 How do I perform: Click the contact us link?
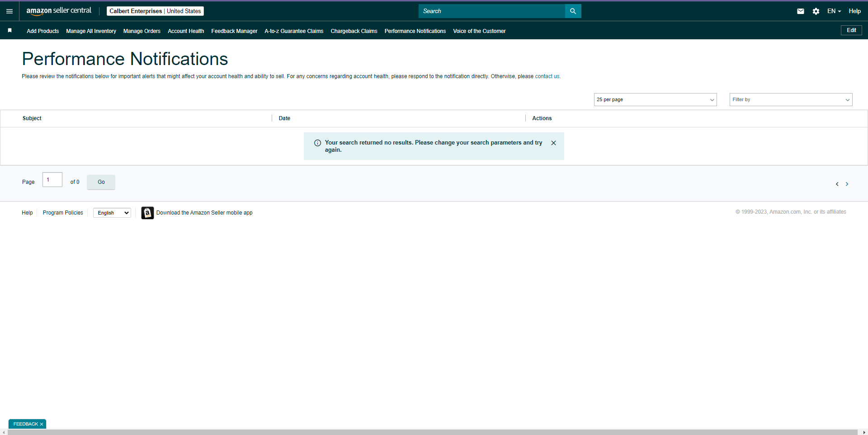(x=547, y=76)
